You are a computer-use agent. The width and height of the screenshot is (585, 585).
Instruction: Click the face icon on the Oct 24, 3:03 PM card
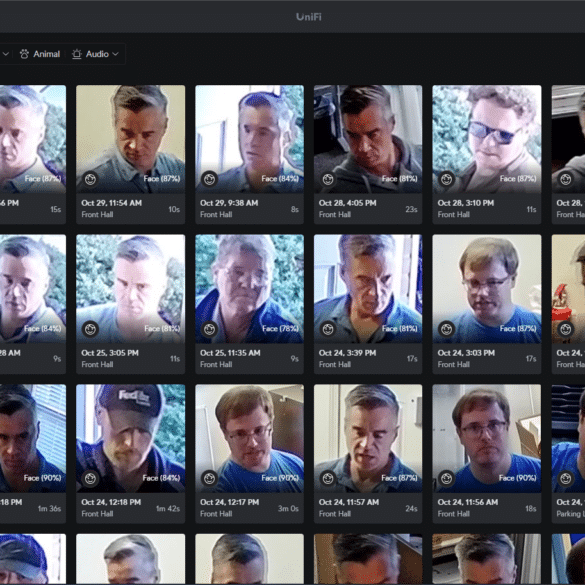447,329
